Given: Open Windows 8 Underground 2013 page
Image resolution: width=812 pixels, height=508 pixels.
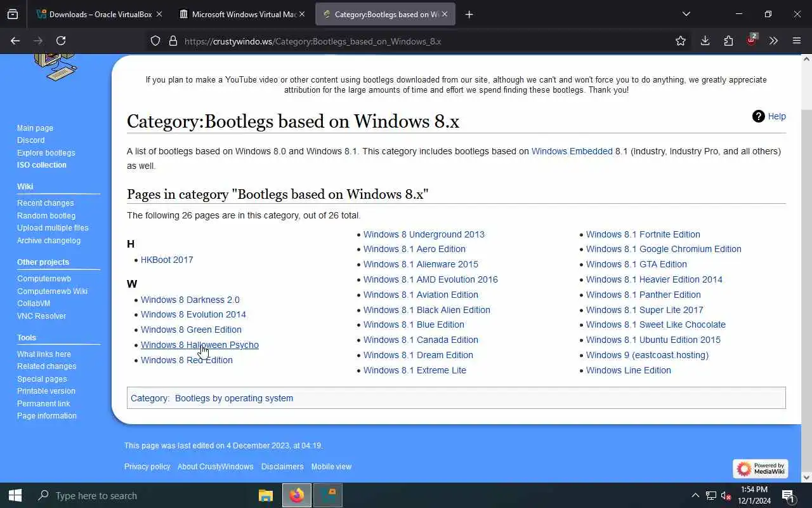Looking at the screenshot, I should click(x=424, y=234).
